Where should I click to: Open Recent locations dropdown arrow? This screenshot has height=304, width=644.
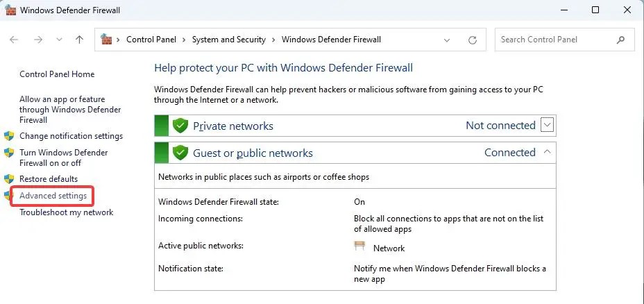(59, 40)
